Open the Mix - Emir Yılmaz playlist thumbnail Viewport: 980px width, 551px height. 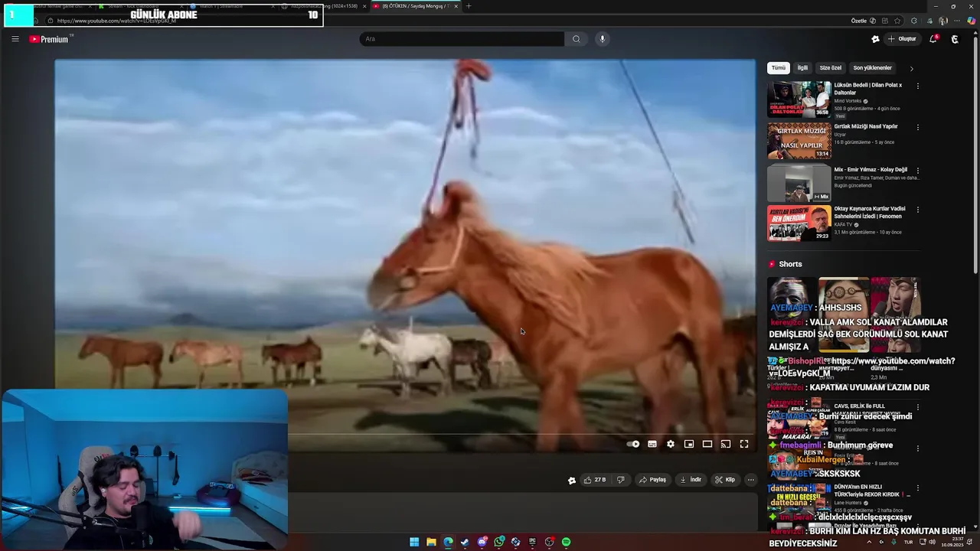pos(799,183)
